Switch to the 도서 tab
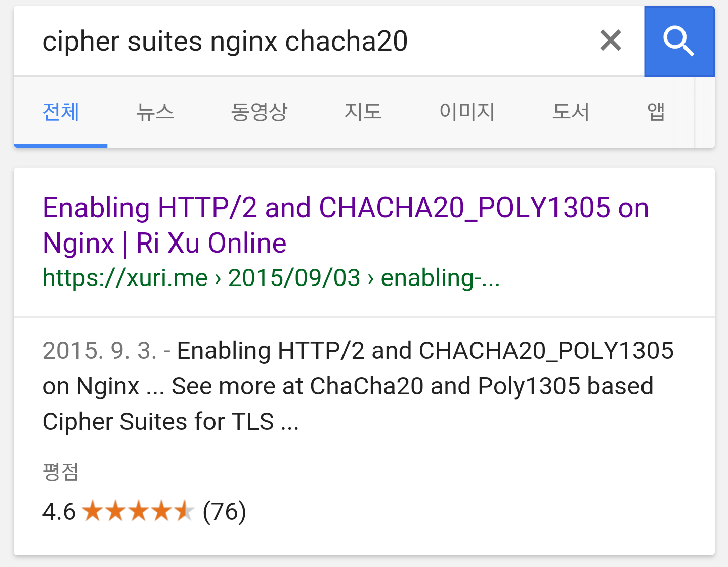This screenshot has width=728, height=567. click(571, 112)
